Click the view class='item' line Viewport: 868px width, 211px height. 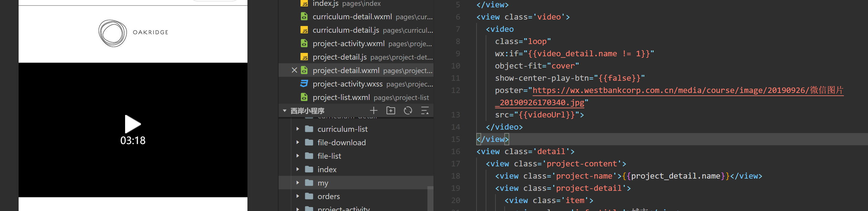point(549,201)
